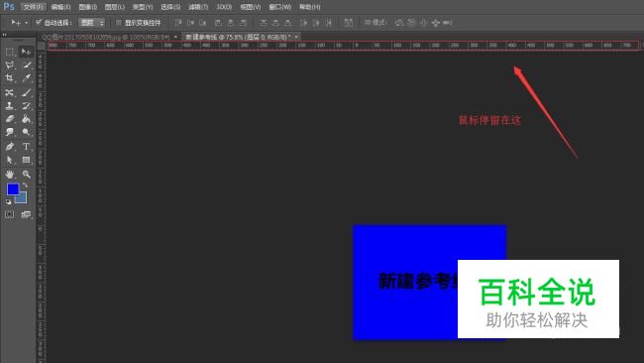Select the Zoom magnifier tool
644x363 pixels.
tap(27, 175)
